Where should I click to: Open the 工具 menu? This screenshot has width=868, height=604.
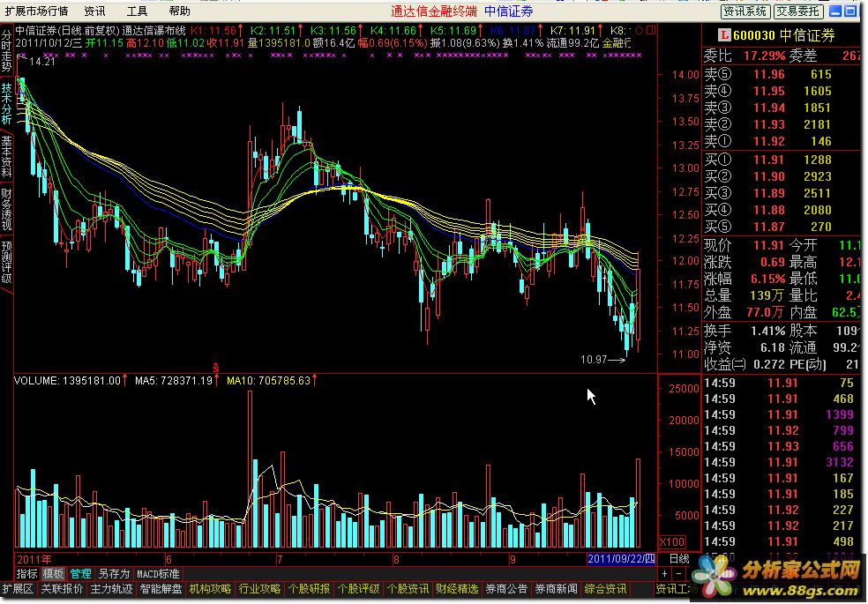coord(138,11)
